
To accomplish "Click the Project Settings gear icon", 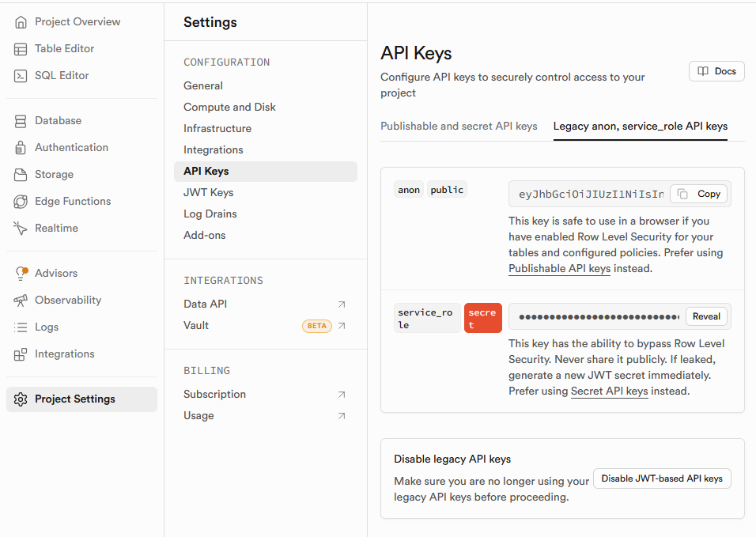I will coord(21,399).
